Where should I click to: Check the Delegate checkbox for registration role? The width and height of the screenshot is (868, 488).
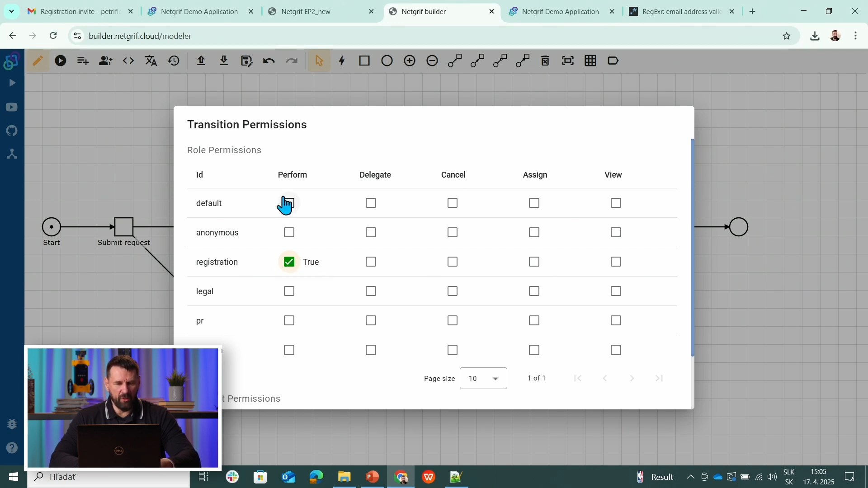(371, 262)
